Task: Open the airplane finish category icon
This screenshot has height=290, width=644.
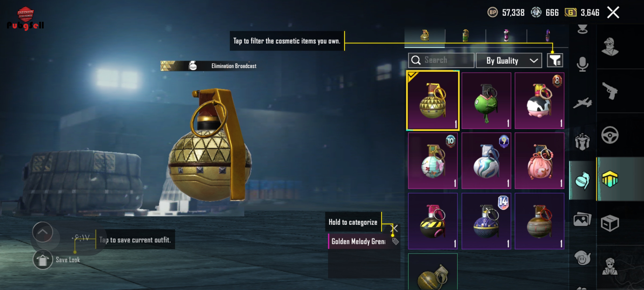Action: click(x=582, y=103)
